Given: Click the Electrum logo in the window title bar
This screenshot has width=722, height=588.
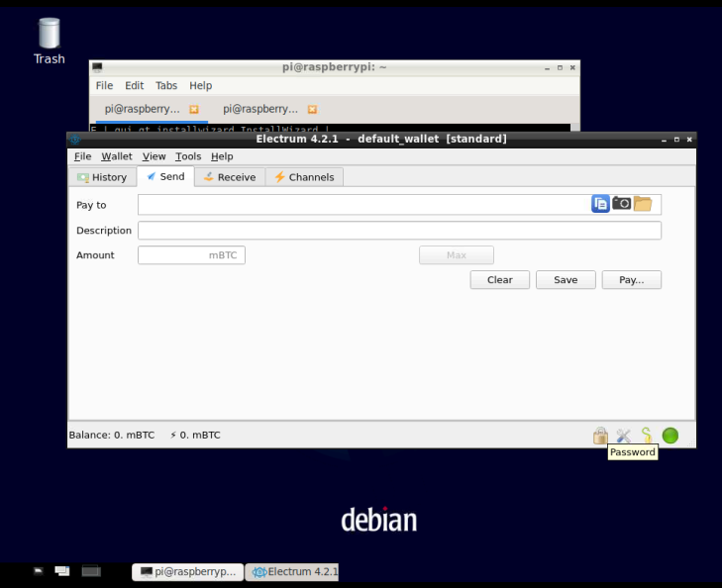Looking at the screenshot, I should (x=74, y=139).
